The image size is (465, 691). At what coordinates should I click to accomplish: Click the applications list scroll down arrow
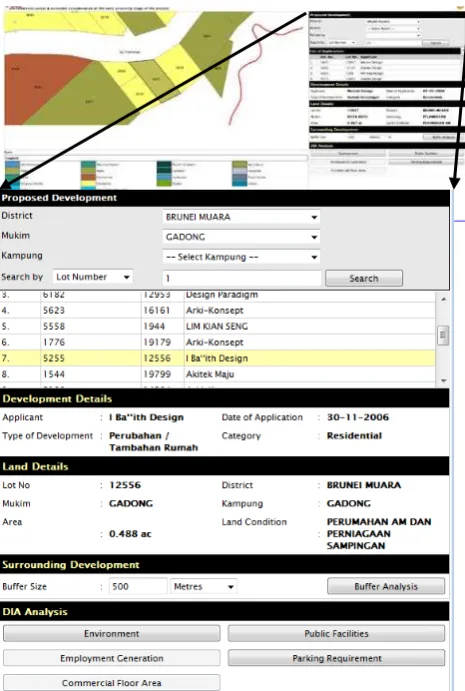pyautogui.click(x=443, y=381)
